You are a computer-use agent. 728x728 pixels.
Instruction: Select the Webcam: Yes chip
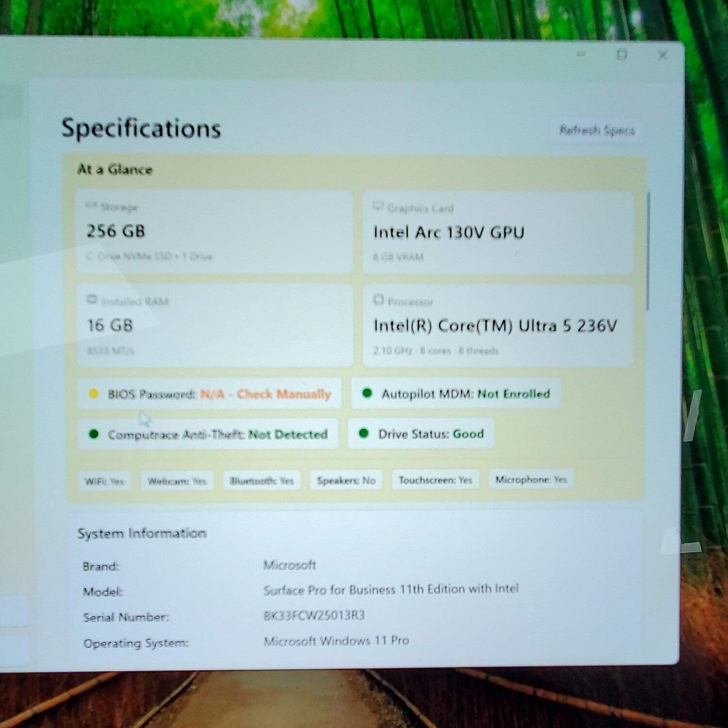[177, 481]
